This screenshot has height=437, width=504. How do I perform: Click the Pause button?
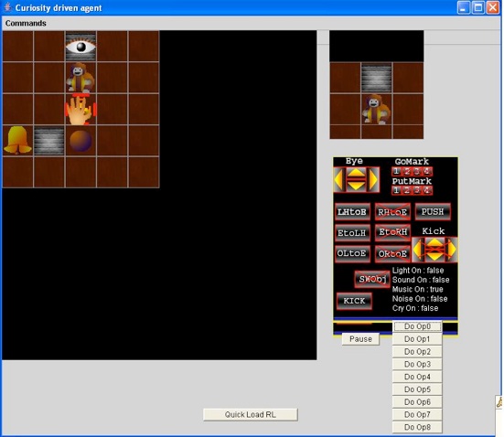(x=360, y=339)
